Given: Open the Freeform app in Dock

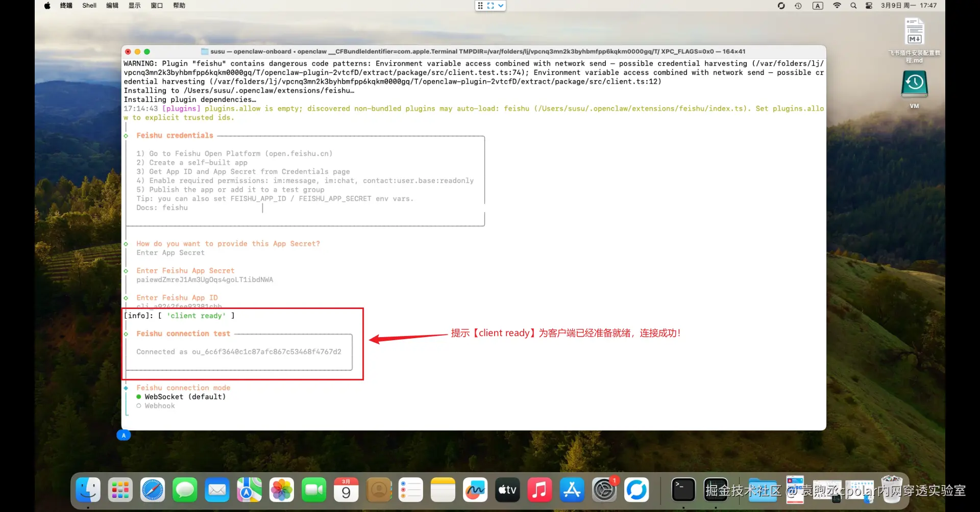Looking at the screenshot, I should click(x=475, y=490).
